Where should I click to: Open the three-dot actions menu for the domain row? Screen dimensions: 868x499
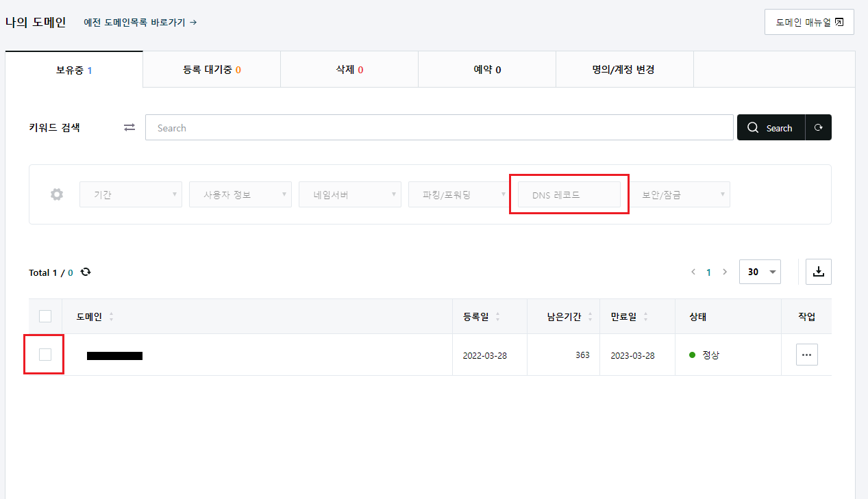click(806, 355)
